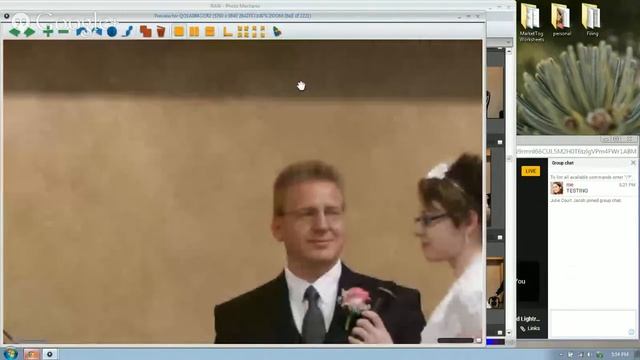Click the contact sheet scrollbar up arrow
This screenshot has width=640, height=360.
click(x=509, y=51)
